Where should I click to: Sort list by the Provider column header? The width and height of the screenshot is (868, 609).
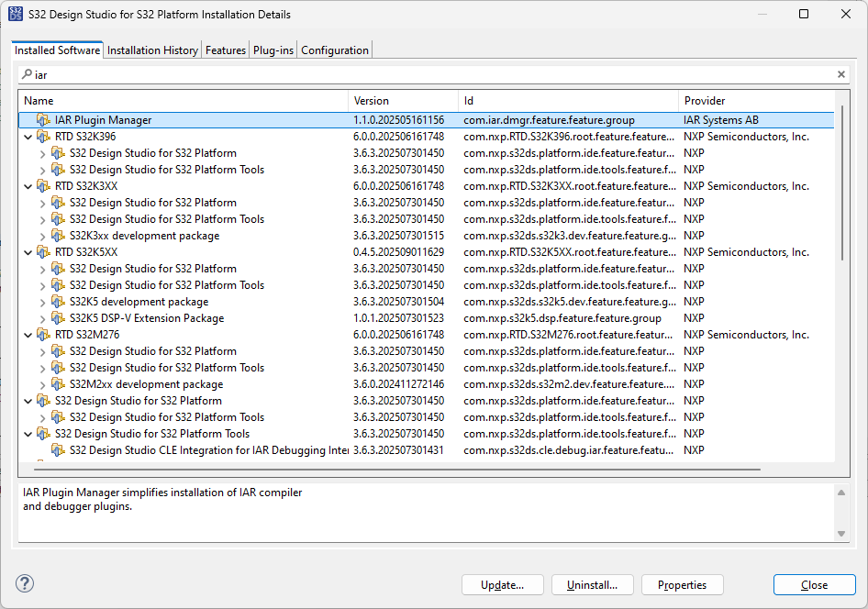(x=756, y=101)
